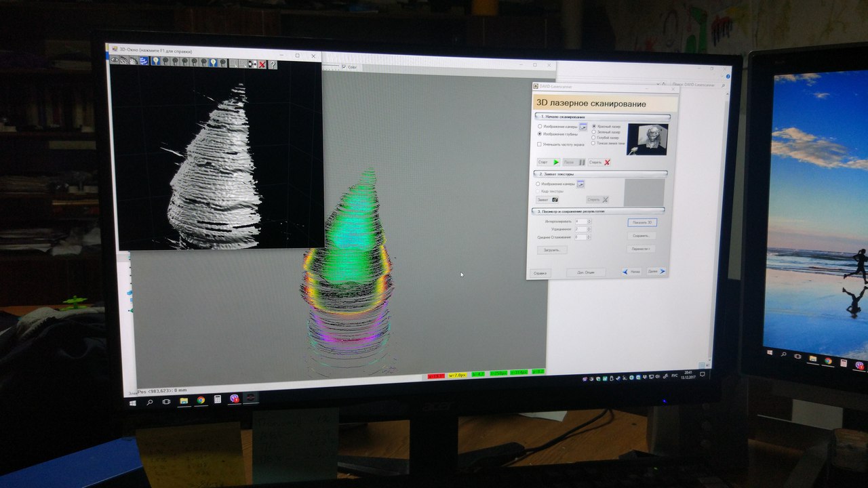This screenshot has width=868, height=488.
Task: Enable the Уменьшить частоту экрана checkbox
Action: [x=540, y=144]
